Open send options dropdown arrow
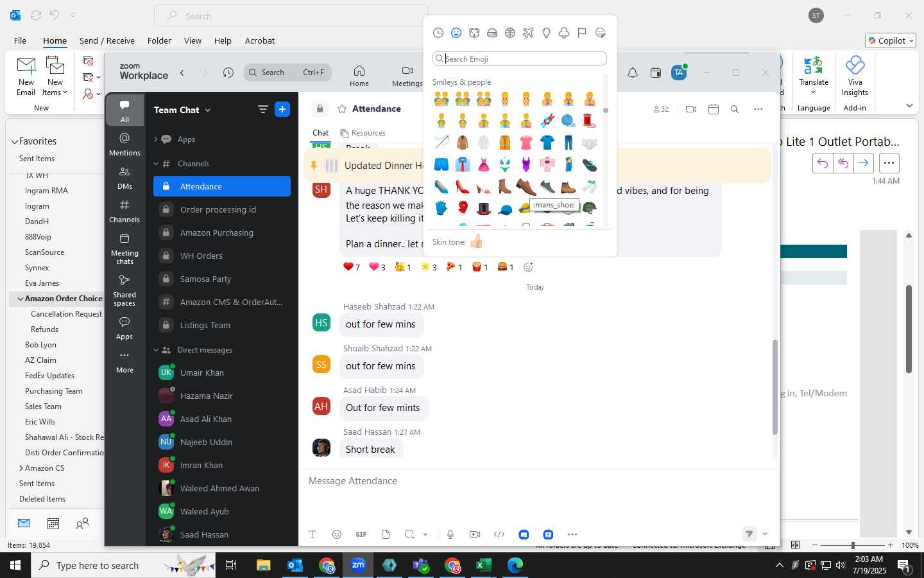This screenshot has width=924, height=578. pyautogui.click(x=765, y=534)
